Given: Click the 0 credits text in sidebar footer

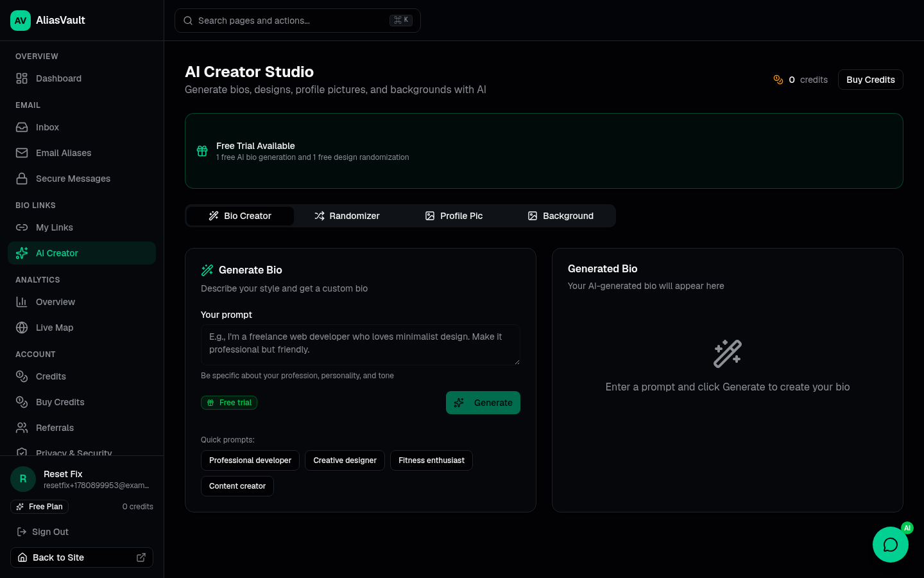Looking at the screenshot, I should coord(138,507).
